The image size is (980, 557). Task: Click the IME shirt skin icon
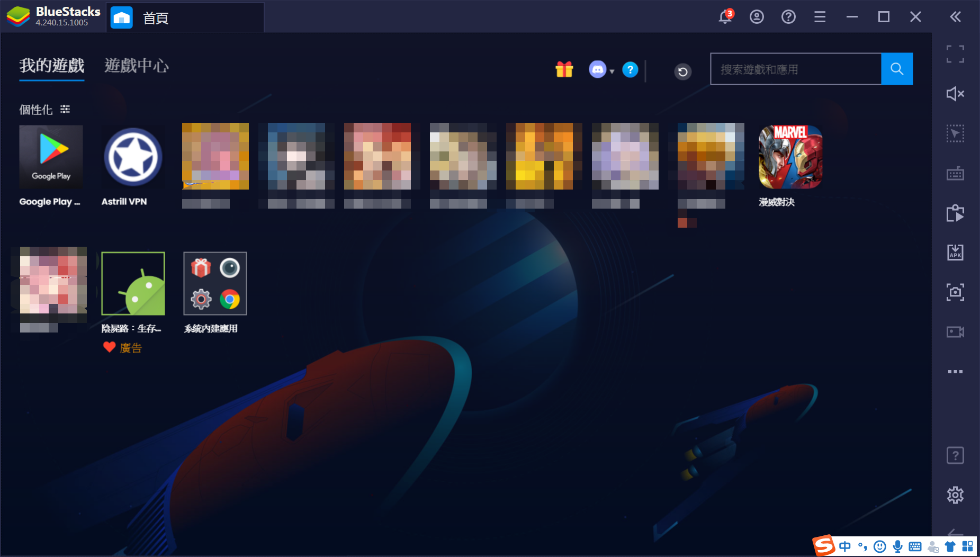tap(950, 546)
